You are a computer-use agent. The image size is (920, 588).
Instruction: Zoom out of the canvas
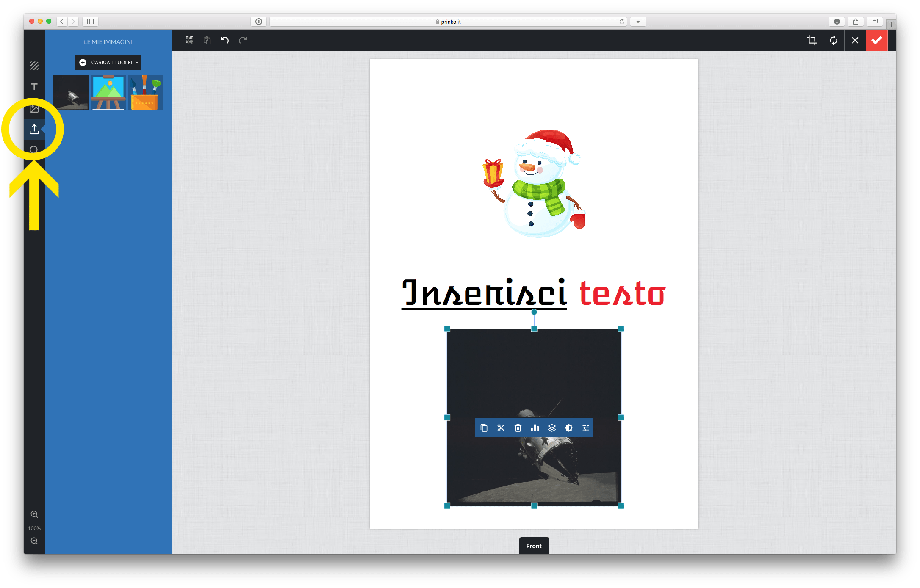pos(34,541)
